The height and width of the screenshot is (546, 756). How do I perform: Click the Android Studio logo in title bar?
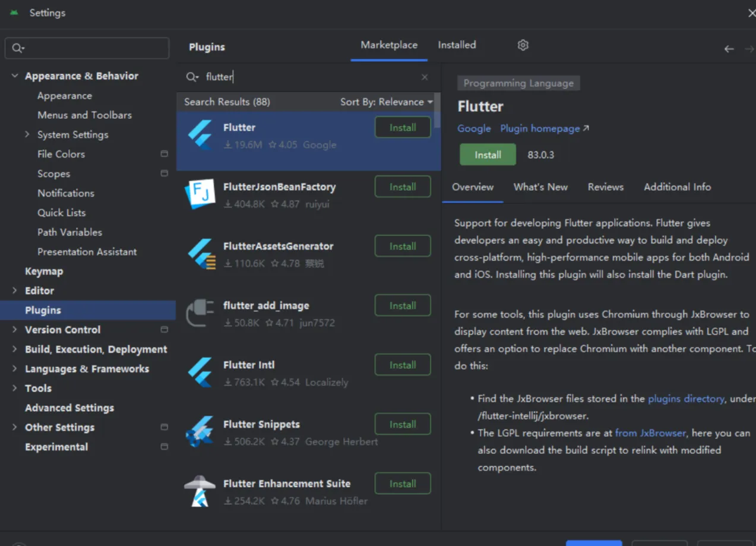click(x=14, y=12)
